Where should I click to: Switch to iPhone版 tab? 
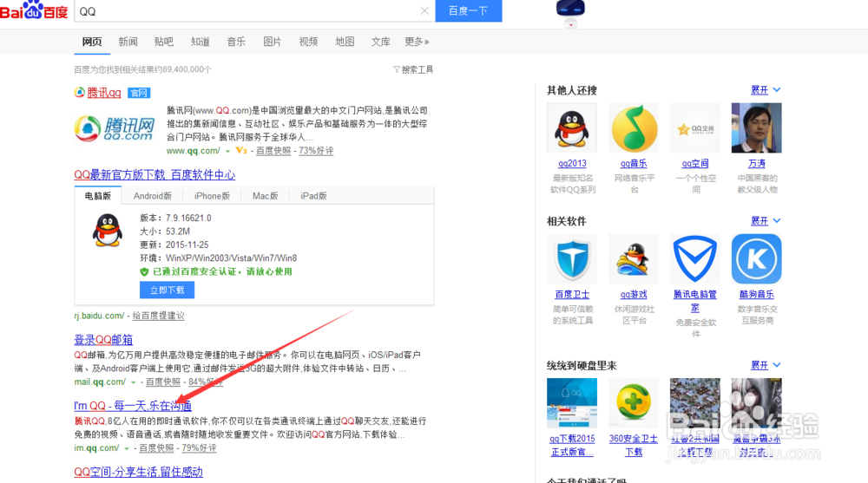(212, 196)
